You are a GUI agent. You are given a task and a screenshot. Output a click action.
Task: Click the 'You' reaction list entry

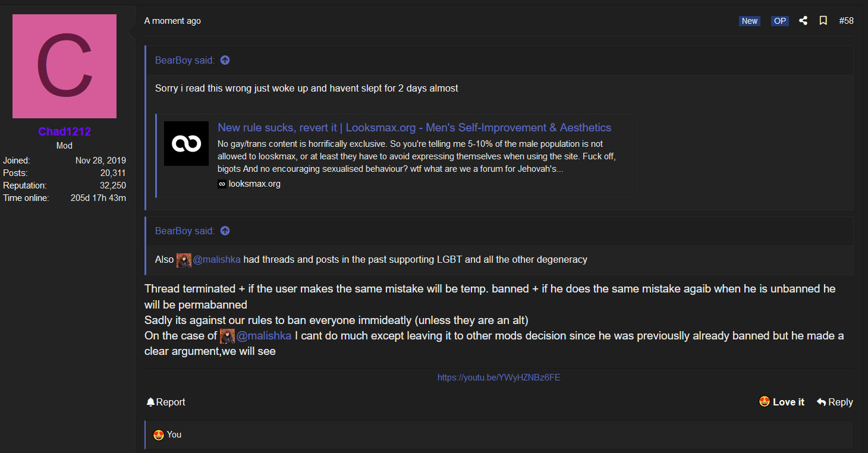click(174, 435)
